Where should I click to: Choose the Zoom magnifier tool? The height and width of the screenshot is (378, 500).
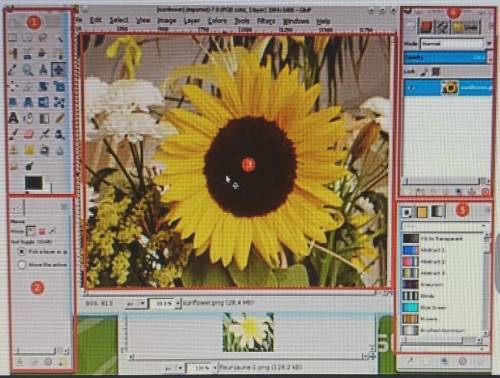pos(28,70)
